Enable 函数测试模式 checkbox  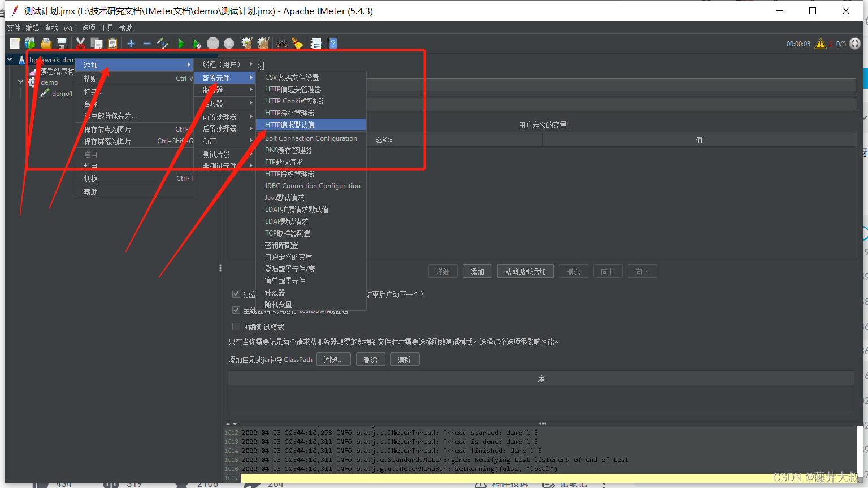[236, 326]
